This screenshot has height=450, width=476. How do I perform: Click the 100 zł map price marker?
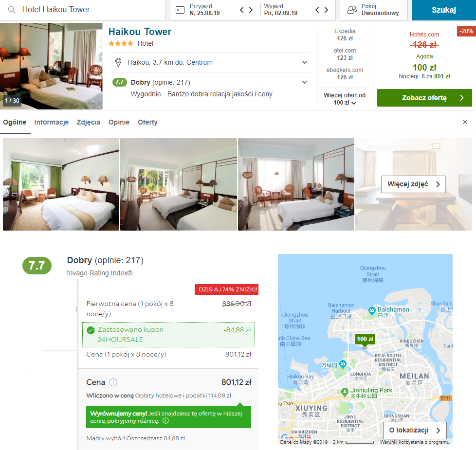click(x=365, y=339)
